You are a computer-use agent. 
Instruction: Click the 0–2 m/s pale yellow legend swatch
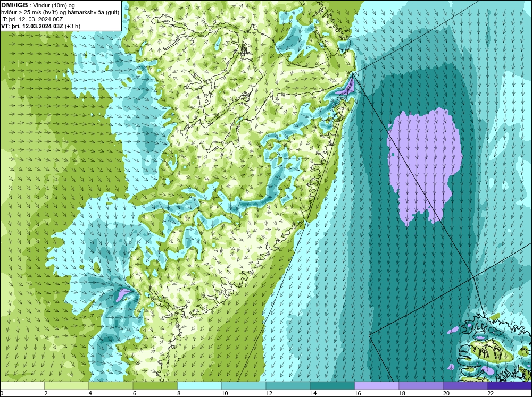(x=22, y=385)
